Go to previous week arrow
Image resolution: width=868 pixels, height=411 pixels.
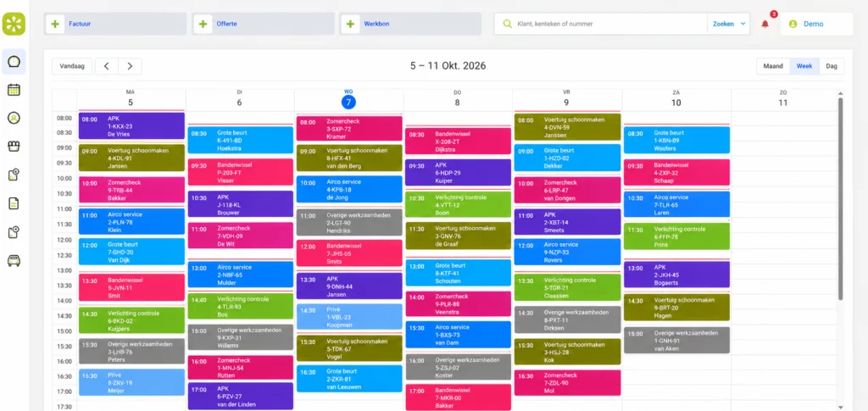pos(106,66)
